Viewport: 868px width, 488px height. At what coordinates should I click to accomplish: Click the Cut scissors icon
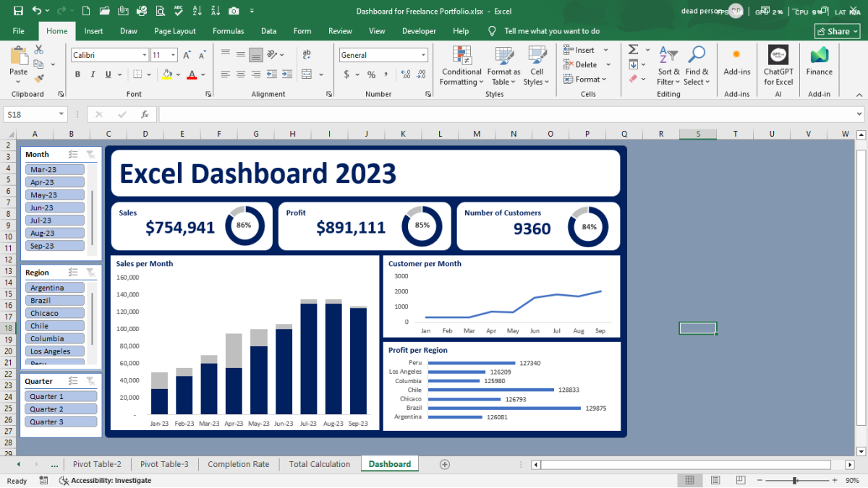[38, 50]
